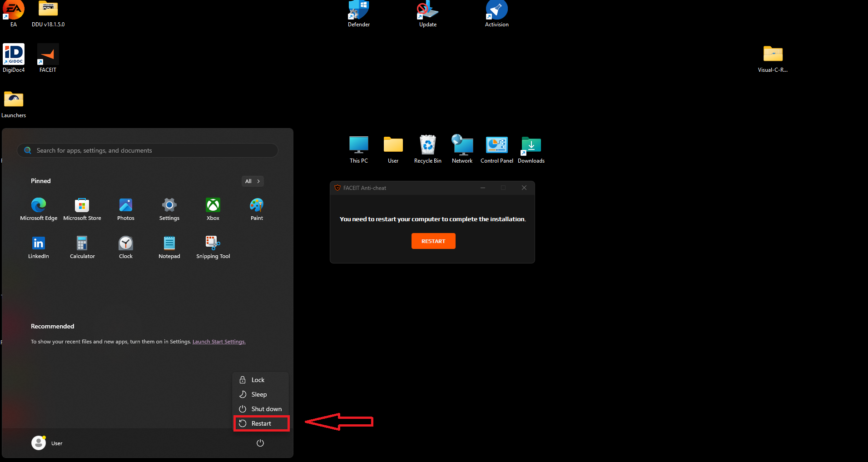Open Paint from pinned apps
The width and height of the screenshot is (868, 462).
pyautogui.click(x=257, y=209)
